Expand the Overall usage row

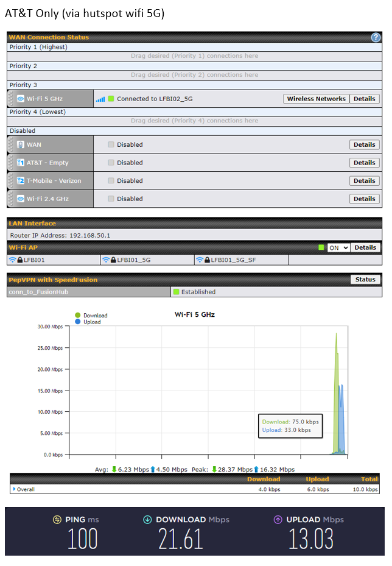click(x=15, y=489)
